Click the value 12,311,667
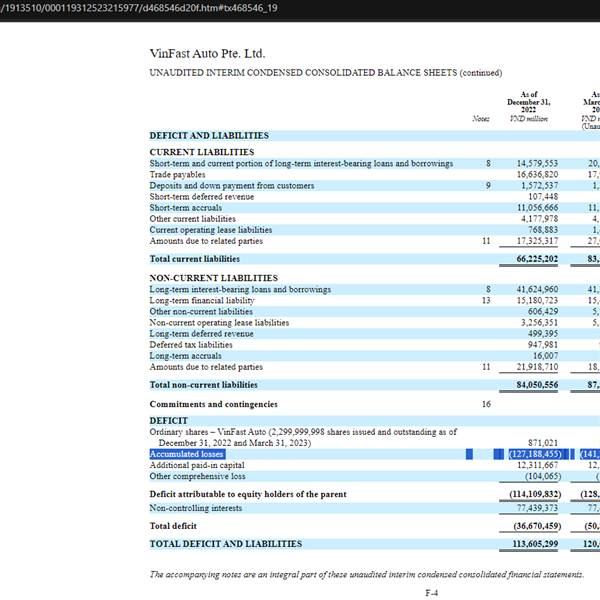The image size is (600, 600). (x=537, y=465)
